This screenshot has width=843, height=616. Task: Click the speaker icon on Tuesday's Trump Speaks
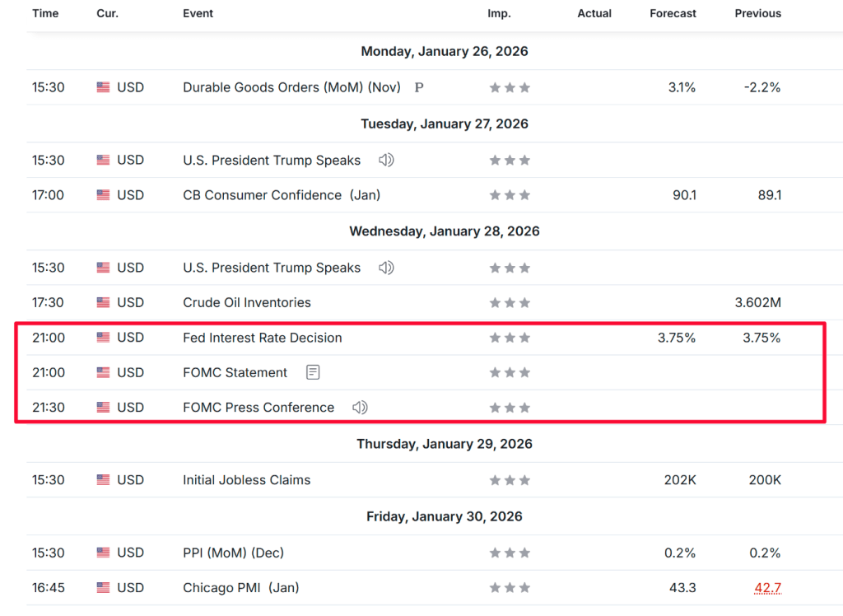point(386,161)
